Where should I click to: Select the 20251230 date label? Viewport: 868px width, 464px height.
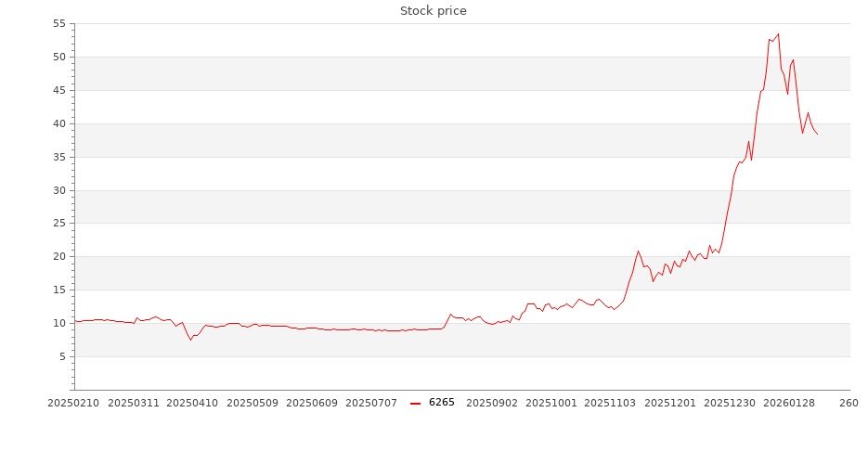pyautogui.click(x=731, y=403)
